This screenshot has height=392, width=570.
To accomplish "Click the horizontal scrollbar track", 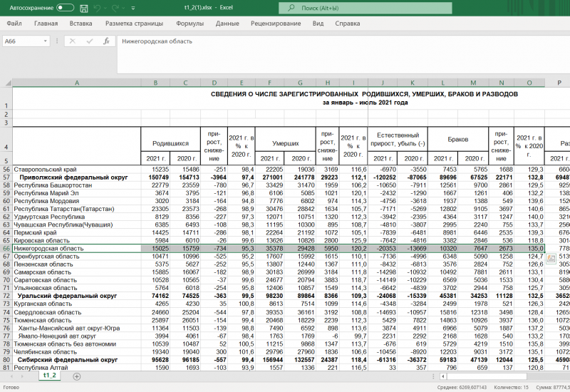I will click(x=548, y=376).
